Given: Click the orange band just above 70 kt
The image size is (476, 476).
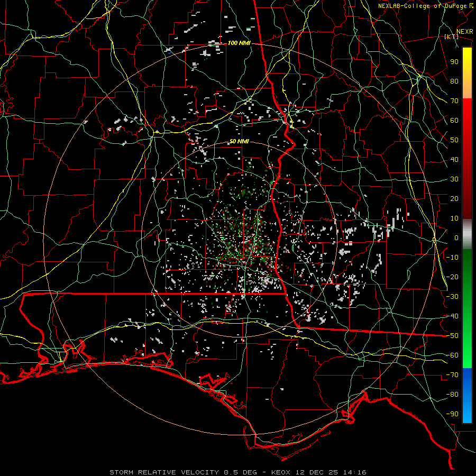Looking at the screenshot, I should tap(467, 94).
